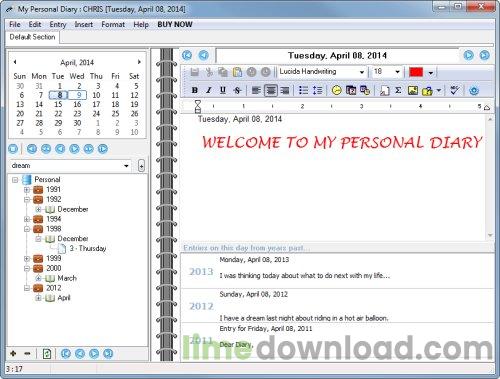Open settings with the blue gear icon
Image resolution: width=500 pixels, height=379 pixels.
[x=474, y=90]
